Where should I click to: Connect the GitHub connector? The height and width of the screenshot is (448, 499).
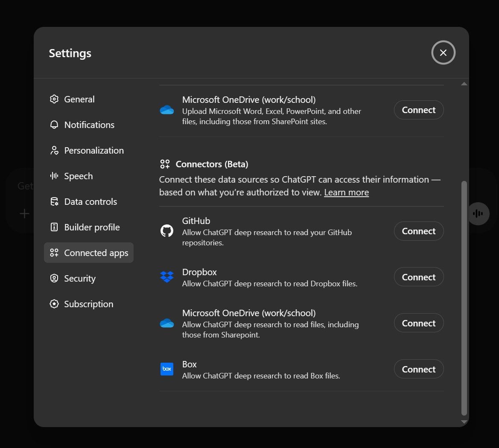pos(418,231)
